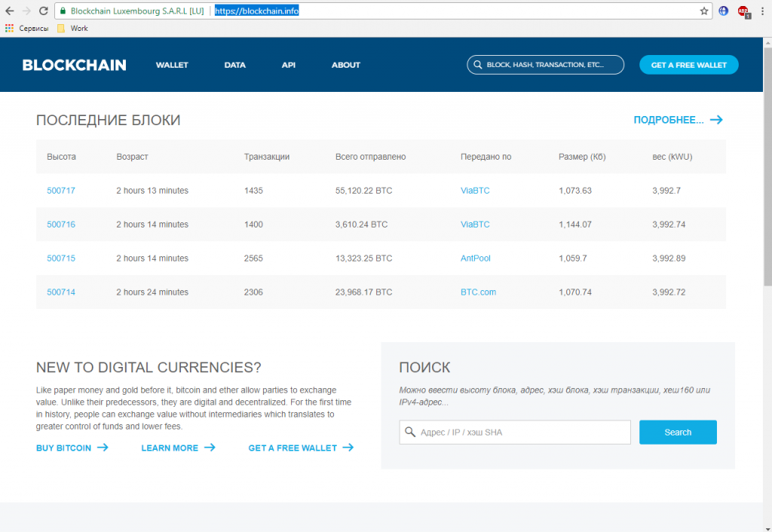Click the Транзакции column header
Screen dimensions: 772x532
click(x=267, y=157)
